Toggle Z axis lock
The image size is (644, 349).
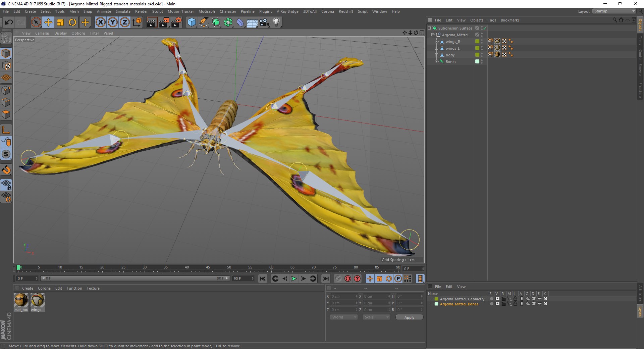point(124,22)
